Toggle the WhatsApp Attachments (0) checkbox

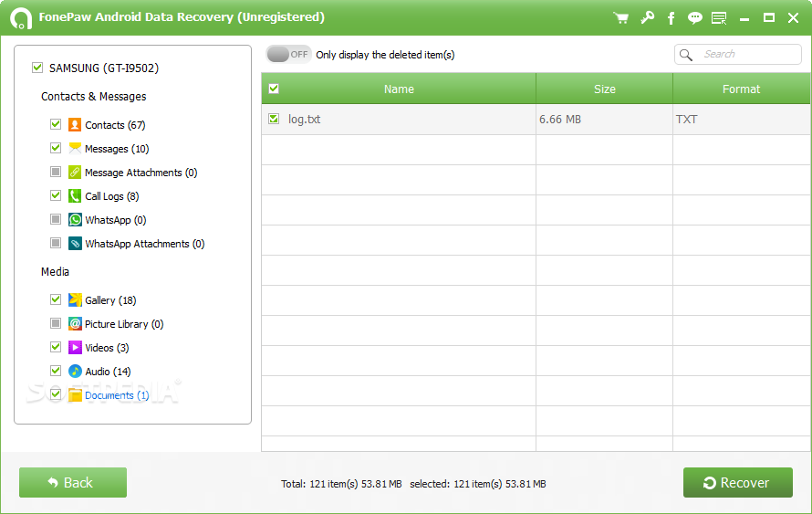tap(56, 243)
